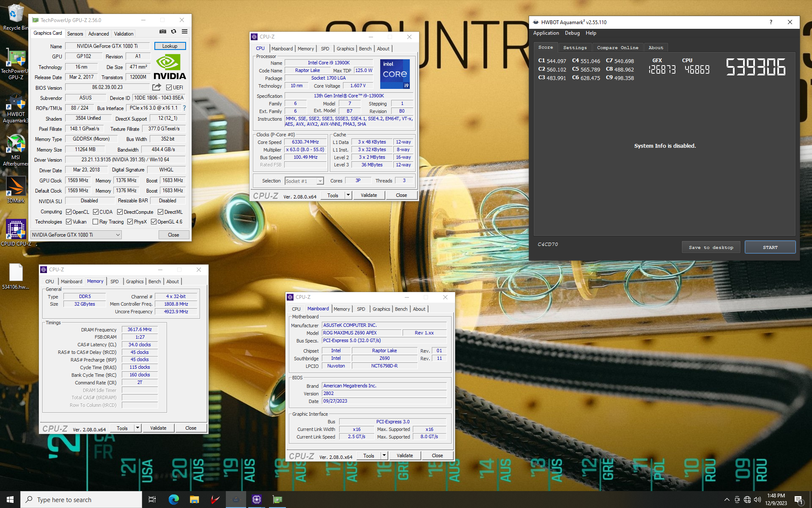Viewport: 812px width, 508px height.
Task: Open the Compare Online tab in Aquamark
Action: click(x=618, y=47)
